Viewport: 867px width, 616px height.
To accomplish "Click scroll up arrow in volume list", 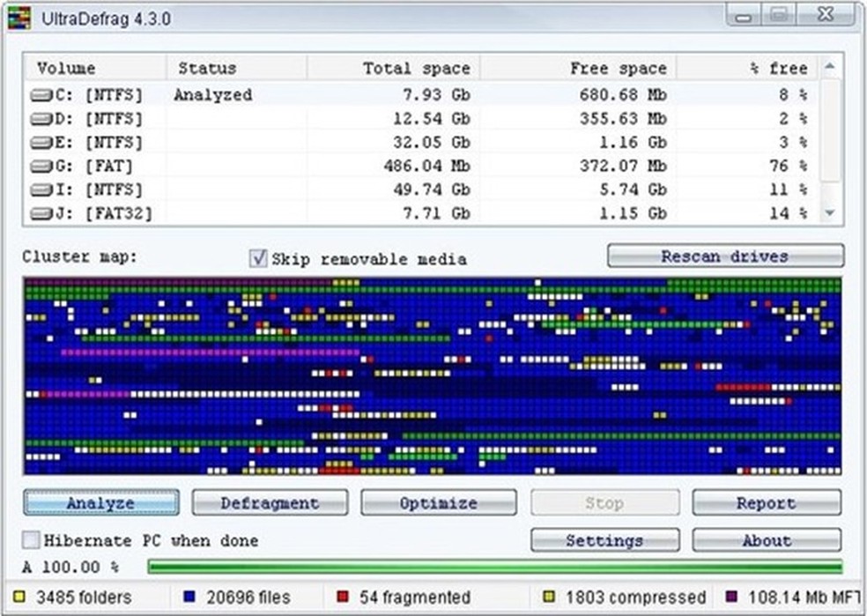I will pyautogui.click(x=830, y=67).
